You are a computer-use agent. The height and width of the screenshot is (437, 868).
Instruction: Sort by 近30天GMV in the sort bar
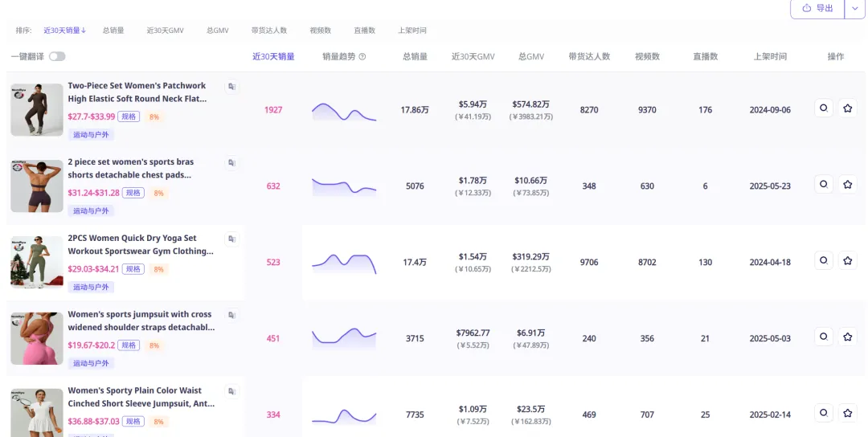click(165, 31)
